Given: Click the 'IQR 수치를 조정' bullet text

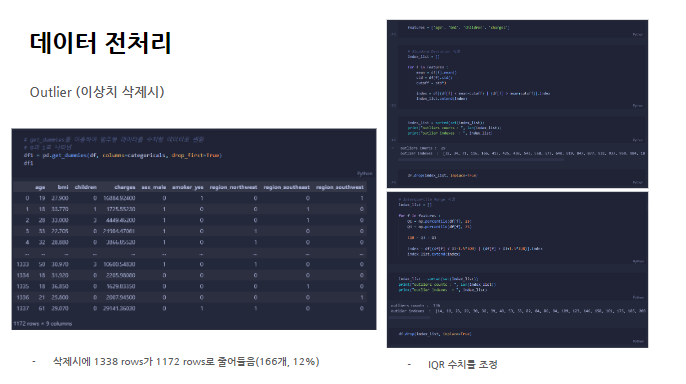Looking at the screenshot, I should pyautogui.click(x=462, y=364).
